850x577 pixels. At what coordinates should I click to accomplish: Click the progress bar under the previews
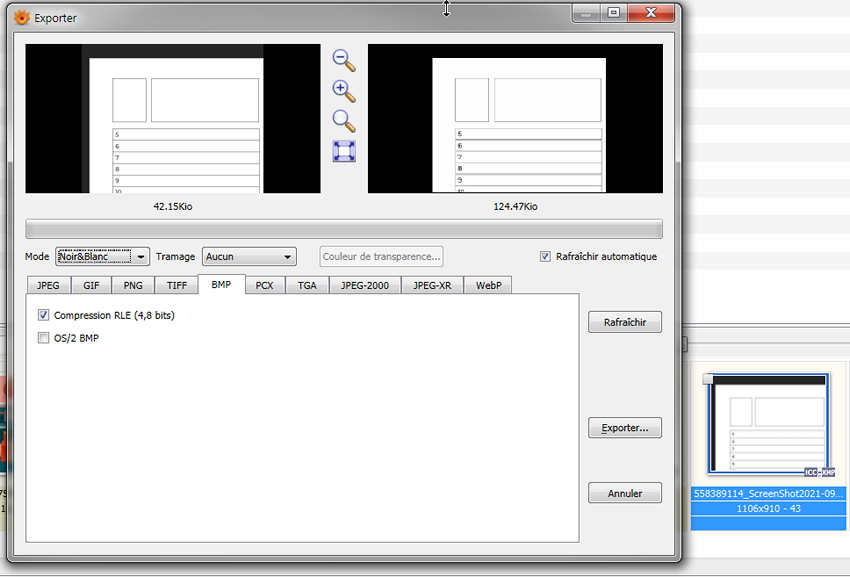(344, 228)
